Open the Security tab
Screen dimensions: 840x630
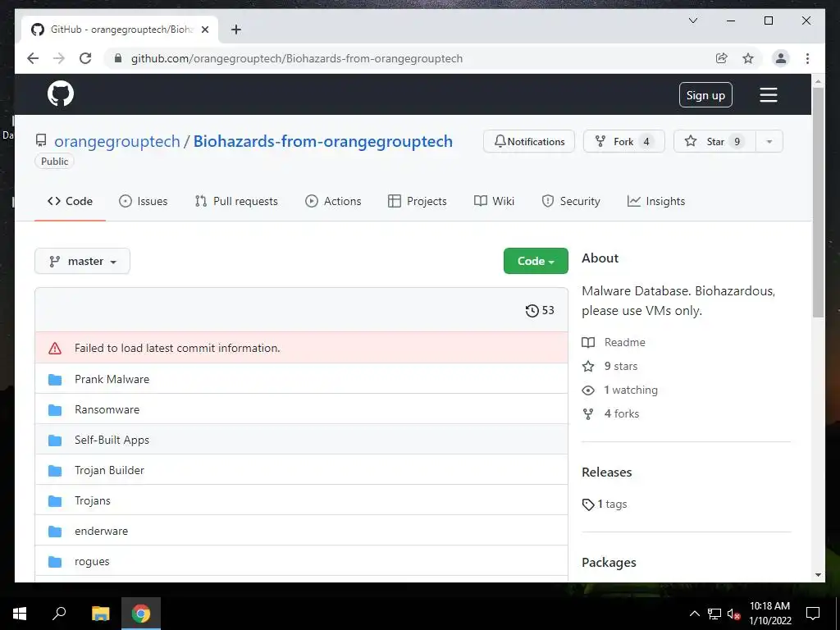pos(571,202)
